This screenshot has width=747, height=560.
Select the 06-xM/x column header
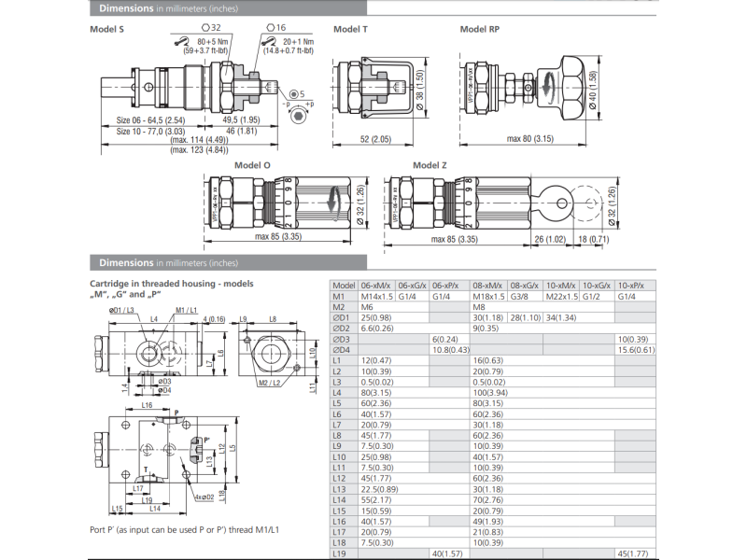(376, 286)
